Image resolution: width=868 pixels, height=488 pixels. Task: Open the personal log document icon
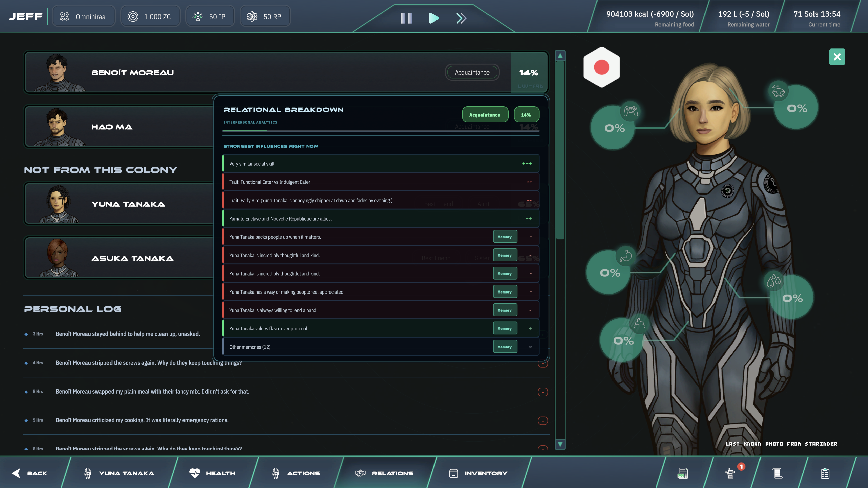(x=682, y=473)
